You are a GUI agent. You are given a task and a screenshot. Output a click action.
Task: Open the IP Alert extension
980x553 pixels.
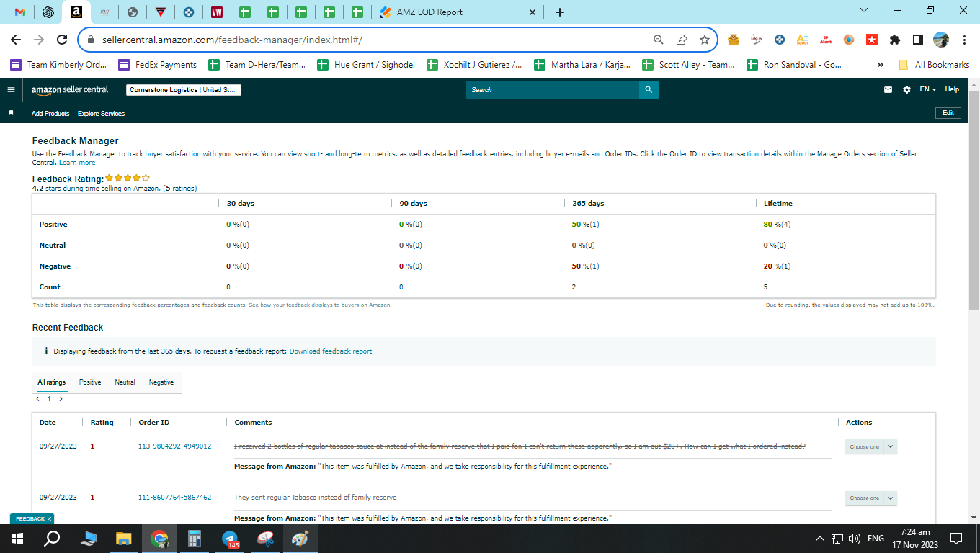[826, 40]
